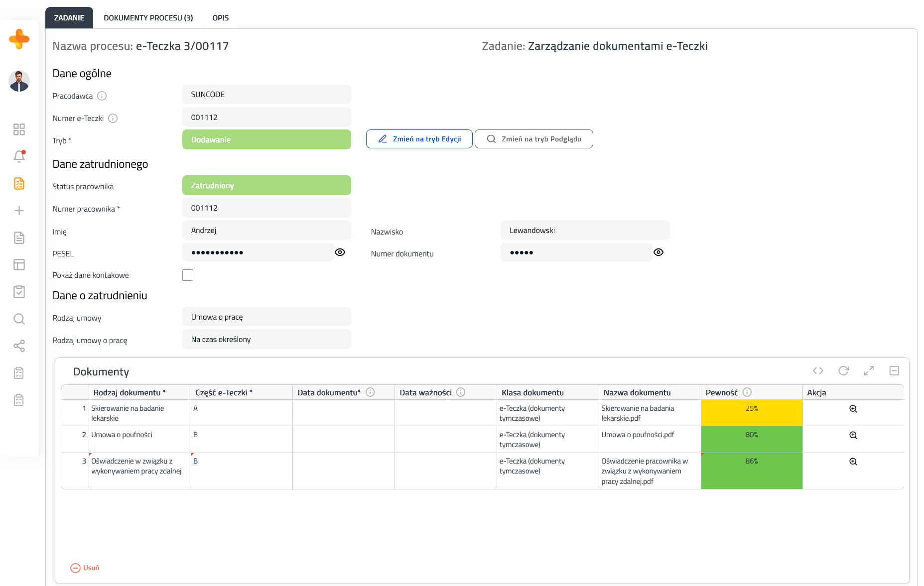The height and width of the screenshot is (586, 924).
Task: Open the Opis tab
Action: [x=220, y=18]
